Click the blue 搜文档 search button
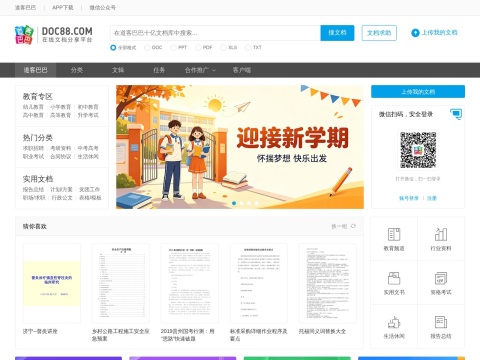The width and height of the screenshot is (480, 360). coord(337,33)
